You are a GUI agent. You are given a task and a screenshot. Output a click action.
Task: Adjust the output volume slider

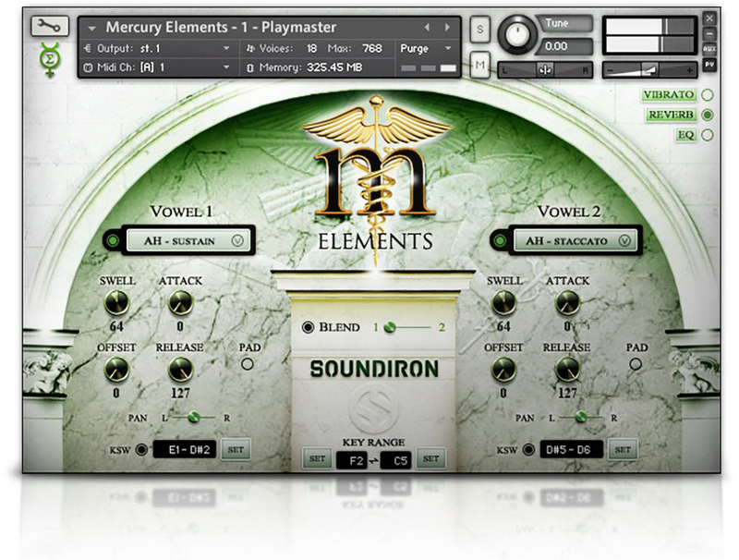click(x=649, y=71)
